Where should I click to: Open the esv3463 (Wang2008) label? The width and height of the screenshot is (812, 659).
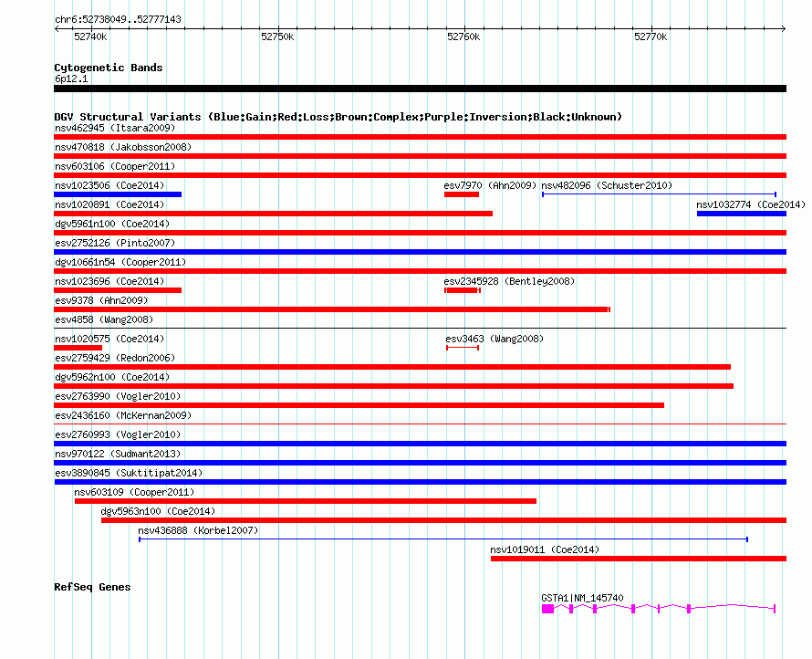pyautogui.click(x=494, y=339)
